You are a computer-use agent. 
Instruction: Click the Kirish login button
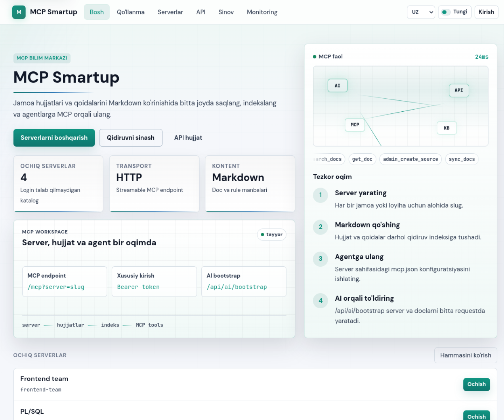coord(486,12)
